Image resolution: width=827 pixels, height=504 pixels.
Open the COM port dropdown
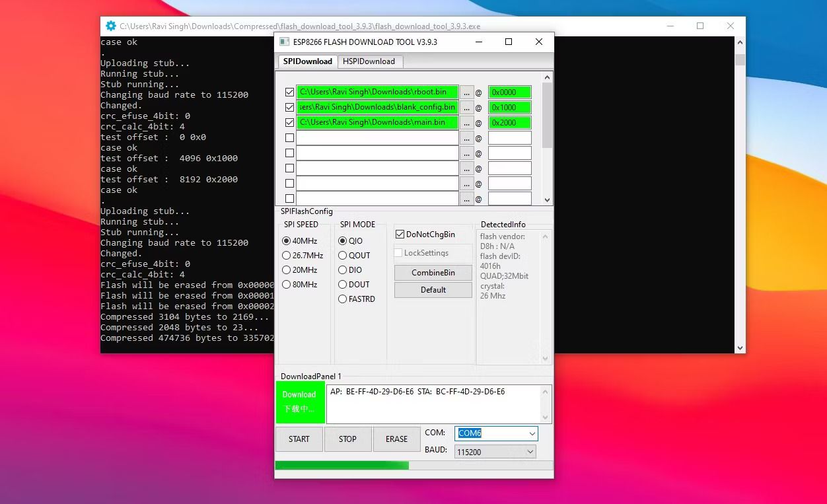tap(532, 433)
